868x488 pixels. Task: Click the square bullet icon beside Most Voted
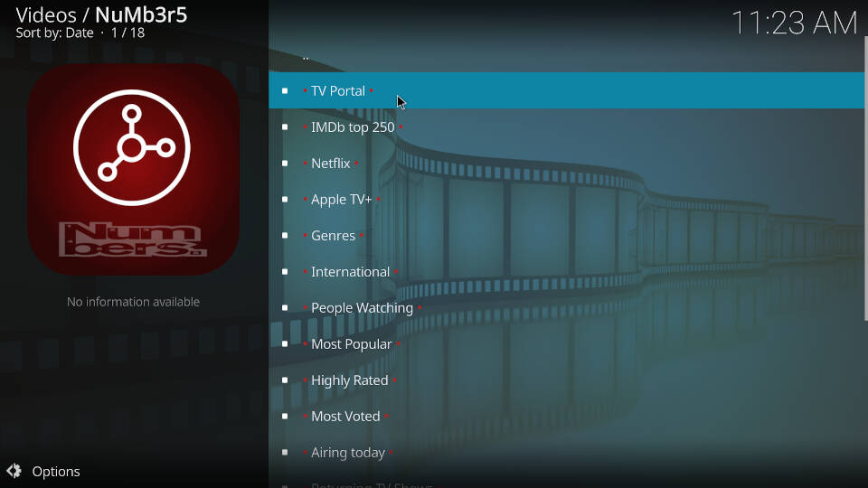click(x=285, y=416)
